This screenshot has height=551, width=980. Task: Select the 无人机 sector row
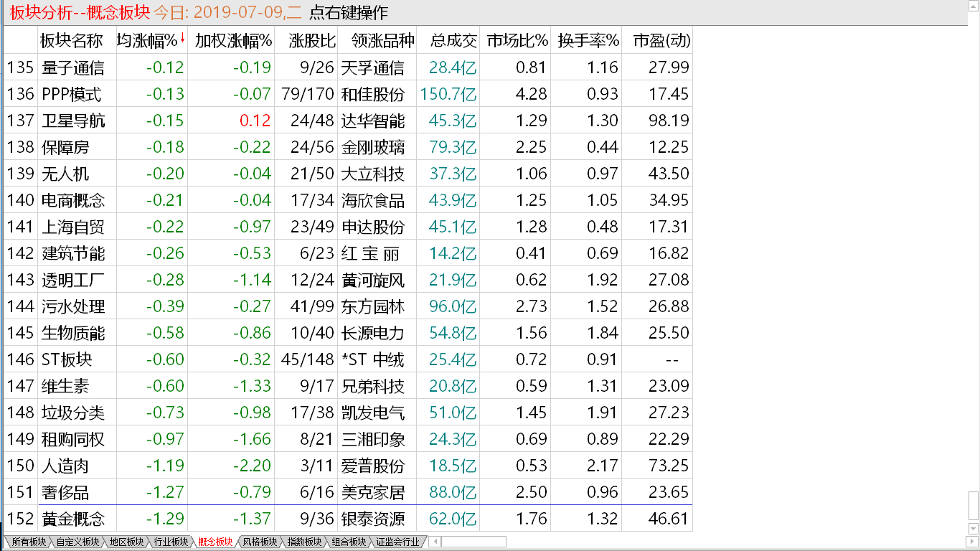(x=348, y=174)
